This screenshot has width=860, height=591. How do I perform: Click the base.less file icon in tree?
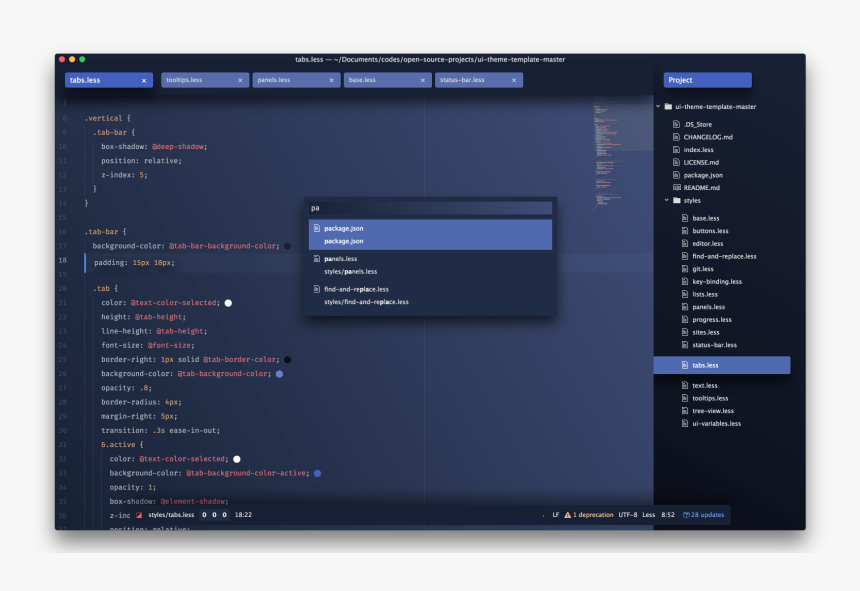click(x=685, y=218)
